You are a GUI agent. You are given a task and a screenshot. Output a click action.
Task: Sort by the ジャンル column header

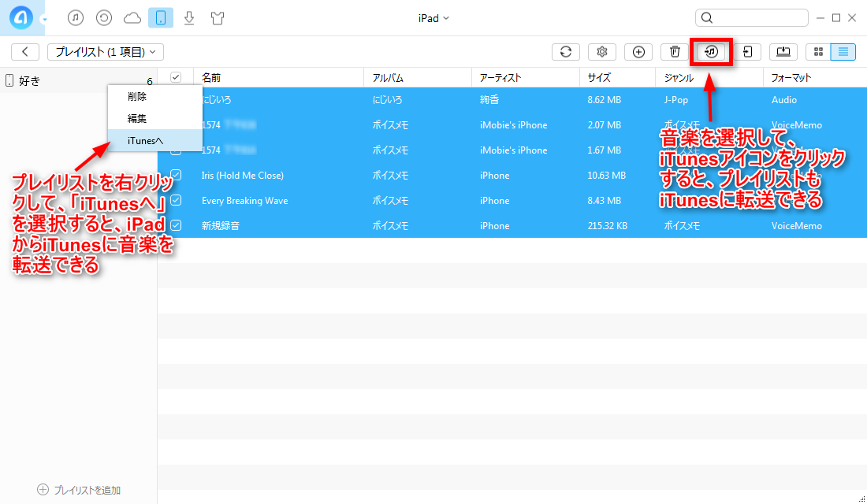pyautogui.click(x=679, y=78)
